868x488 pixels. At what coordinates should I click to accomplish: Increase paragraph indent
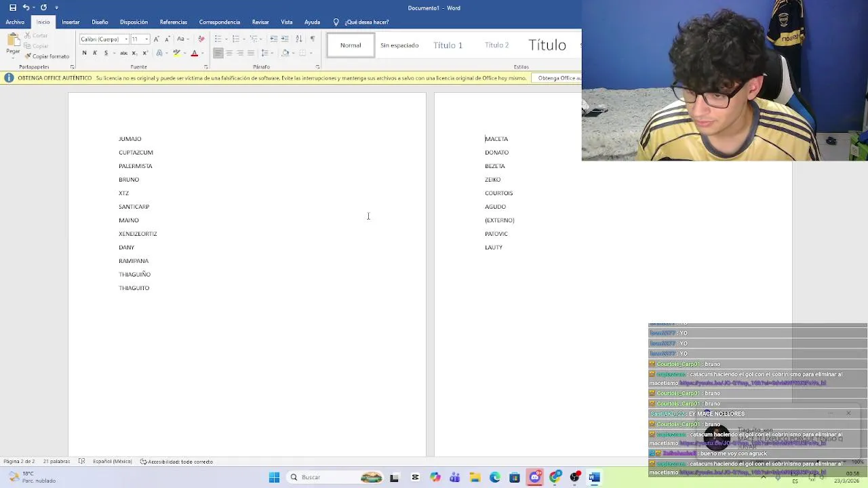285,39
